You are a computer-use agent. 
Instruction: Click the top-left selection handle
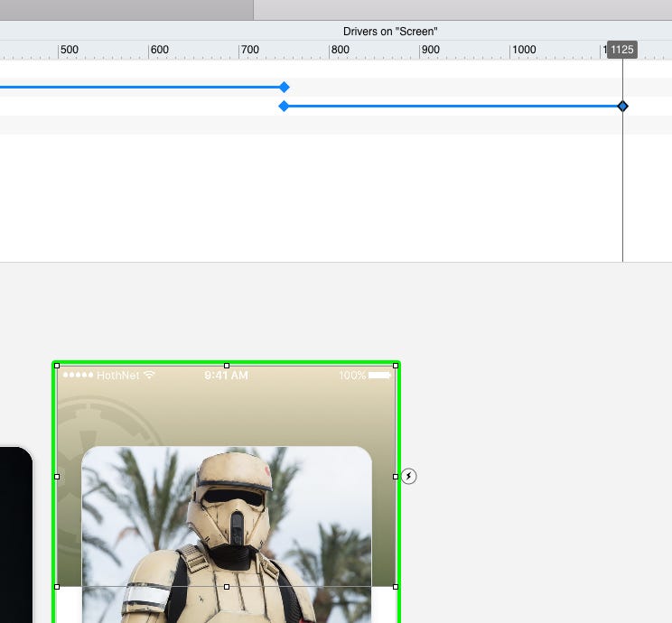pos(57,366)
